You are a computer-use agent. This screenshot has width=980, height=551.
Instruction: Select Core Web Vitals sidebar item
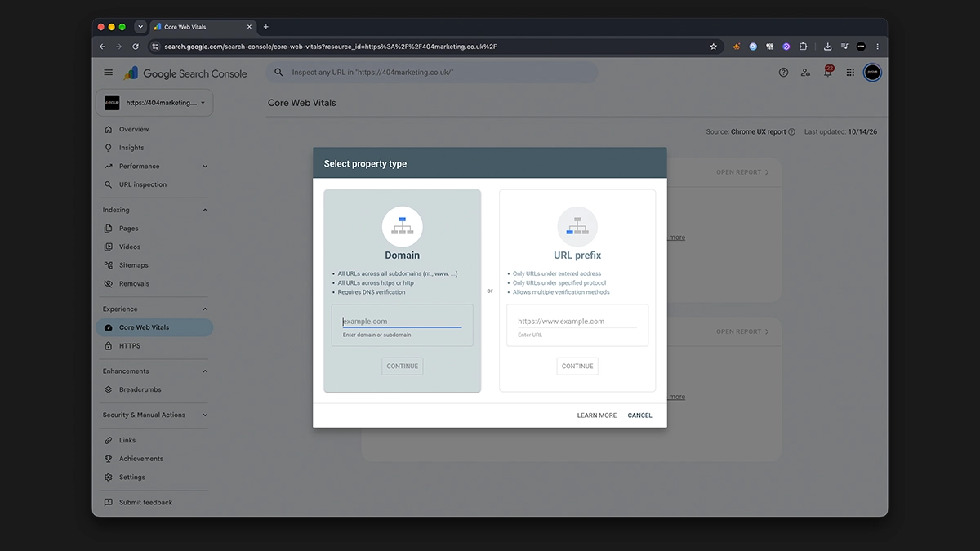[155, 327]
